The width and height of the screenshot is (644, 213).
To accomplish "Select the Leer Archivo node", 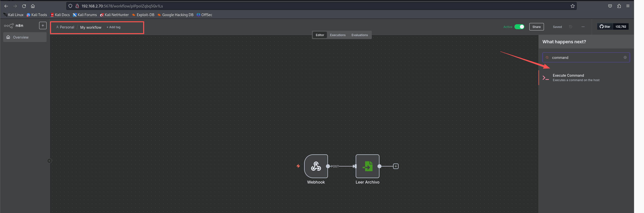I will 367,166.
